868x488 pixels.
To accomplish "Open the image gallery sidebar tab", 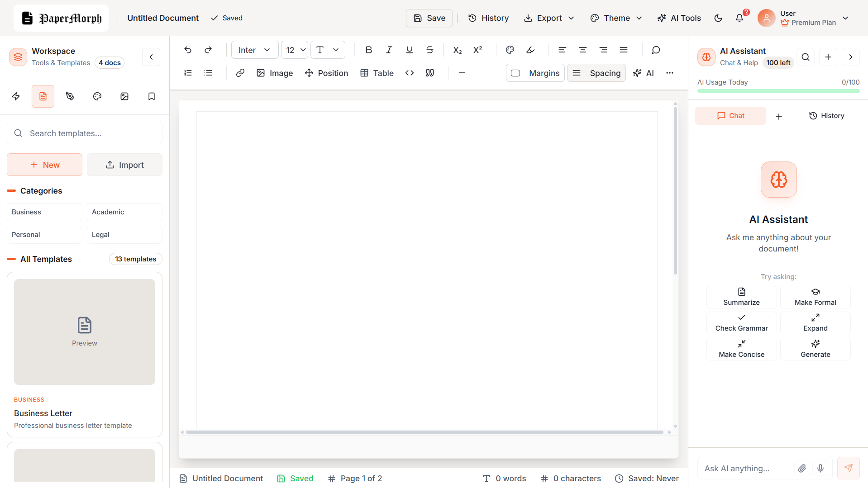I will pyautogui.click(x=124, y=96).
